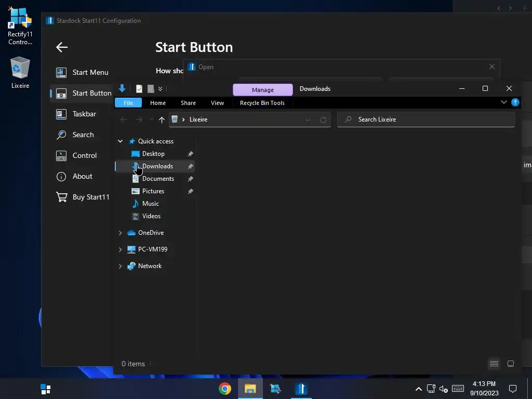Select PC-VM199 in navigation pane
This screenshot has height=399, width=532.
pyautogui.click(x=153, y=249)
